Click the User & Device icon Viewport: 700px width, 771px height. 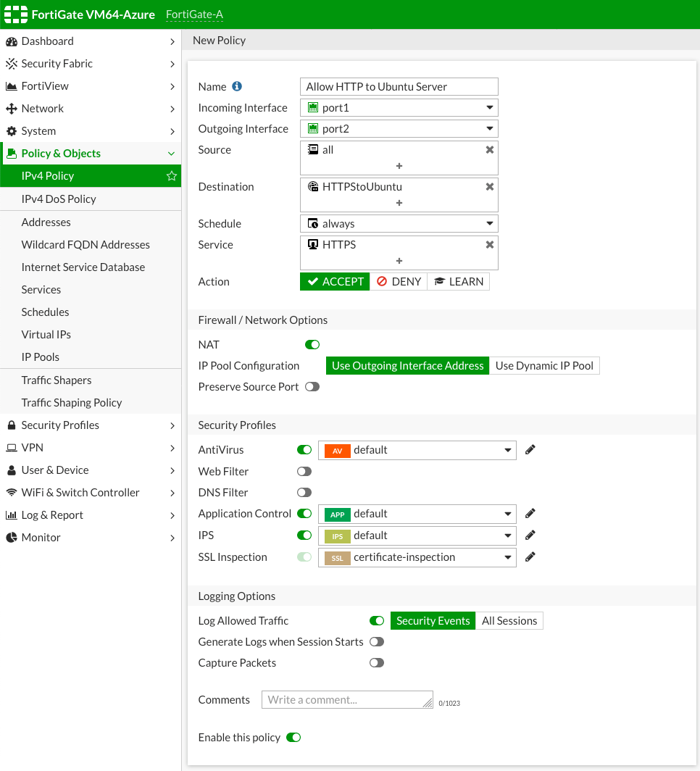coord(12,470)
